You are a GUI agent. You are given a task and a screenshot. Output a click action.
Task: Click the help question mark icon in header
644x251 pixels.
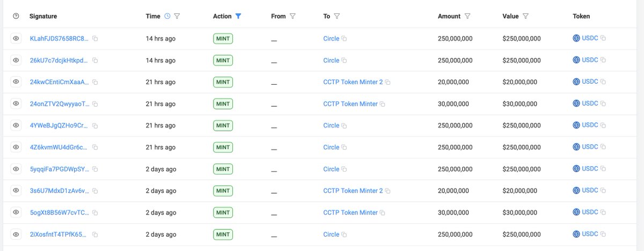[x=16, y=16]
